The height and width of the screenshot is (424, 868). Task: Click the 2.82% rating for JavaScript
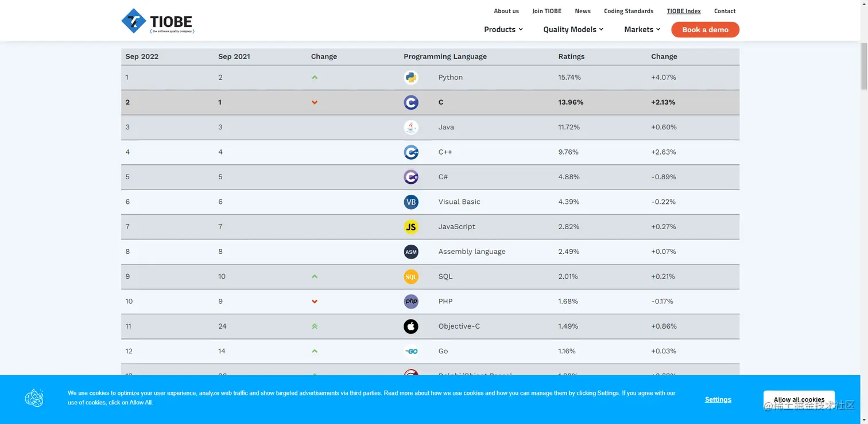click(x=569, y=226)
